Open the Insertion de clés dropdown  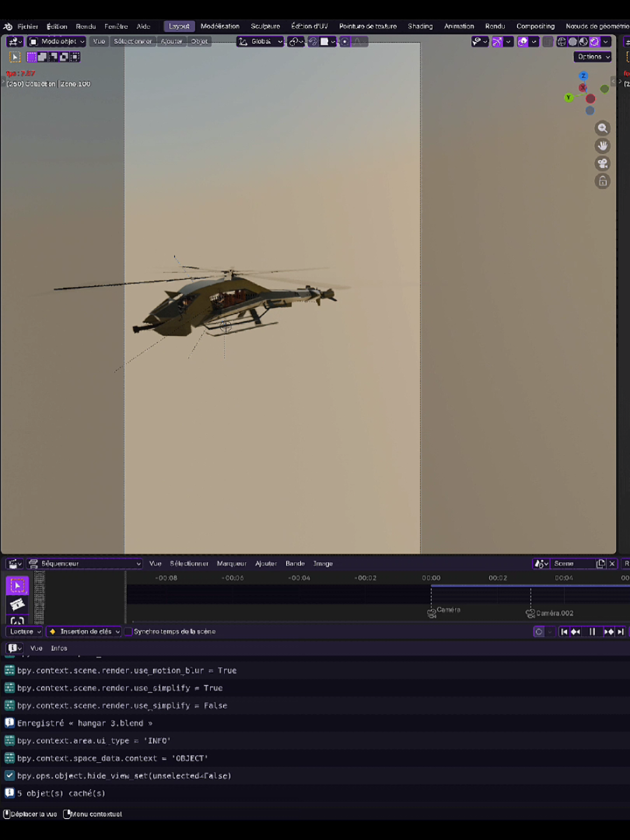[x=84, y=631]
